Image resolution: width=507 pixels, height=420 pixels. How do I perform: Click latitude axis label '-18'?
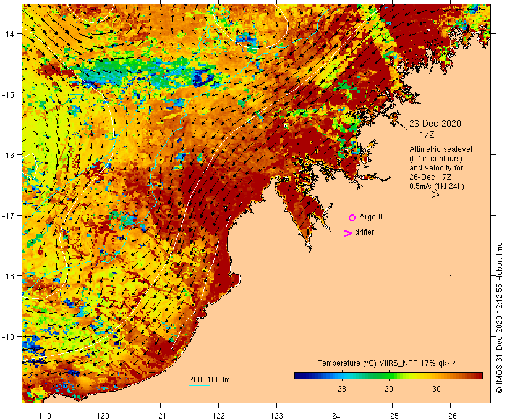click(x=8, y=276)
